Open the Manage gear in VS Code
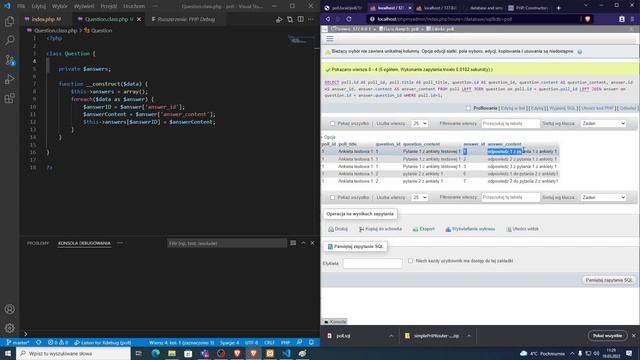This screenshot has height=360, width=640. (x=9, y=328)
